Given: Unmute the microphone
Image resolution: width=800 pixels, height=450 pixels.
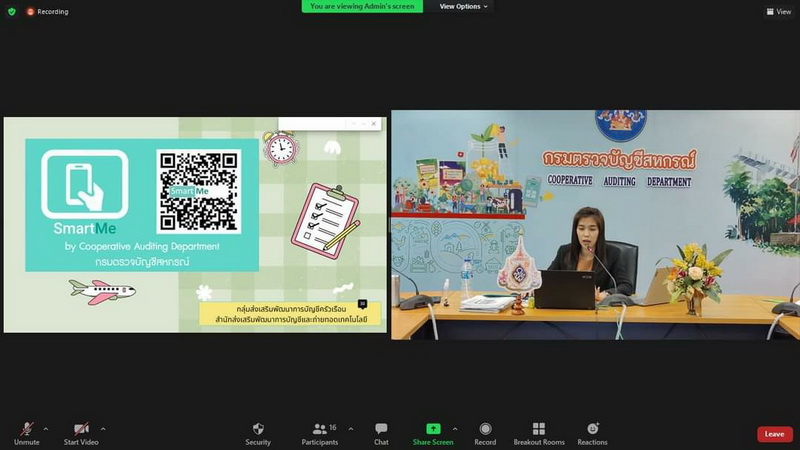Looking at the screenshot, I should pos(27,434).
